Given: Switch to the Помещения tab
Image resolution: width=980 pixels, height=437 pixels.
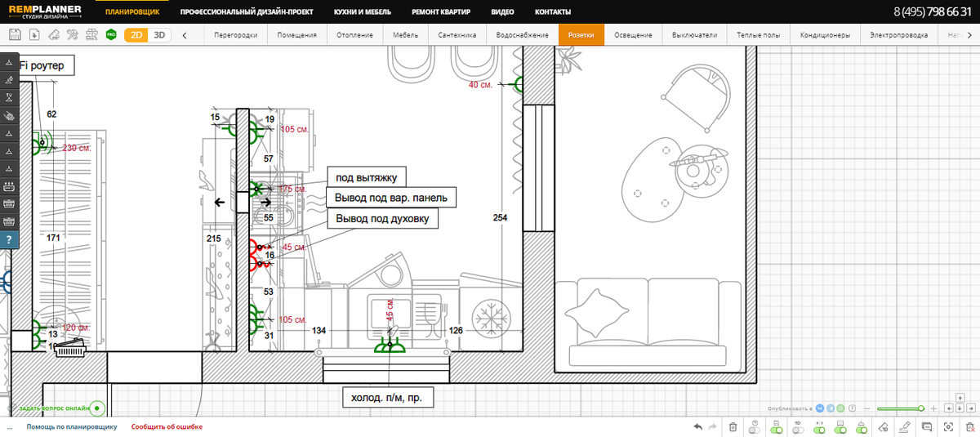Looking at the screenshot, I should 296,35.
